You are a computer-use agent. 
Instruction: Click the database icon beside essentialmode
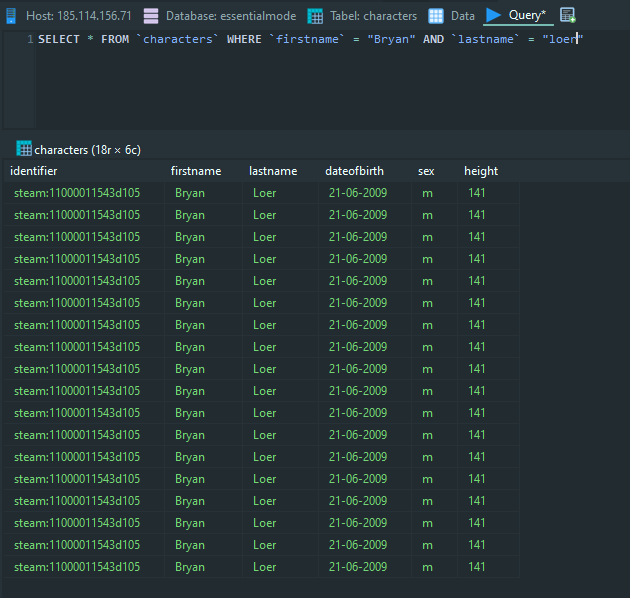[x=151, y=16]
